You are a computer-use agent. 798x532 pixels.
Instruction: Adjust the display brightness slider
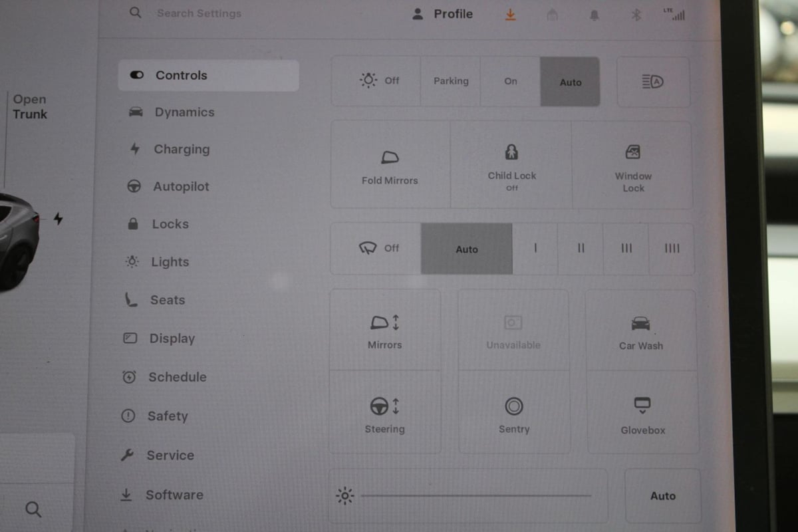(475, 495)
